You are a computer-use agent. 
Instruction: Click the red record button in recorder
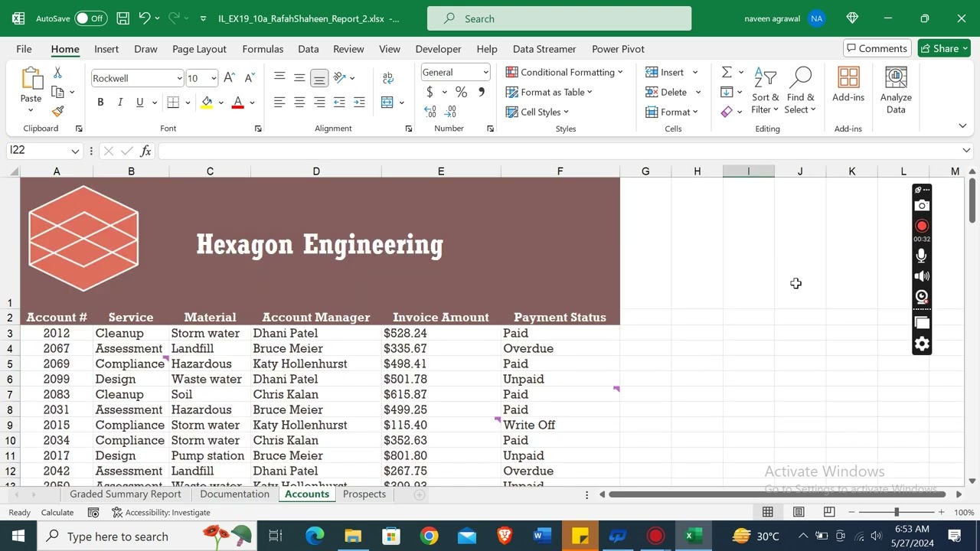(x=922, y=226)
